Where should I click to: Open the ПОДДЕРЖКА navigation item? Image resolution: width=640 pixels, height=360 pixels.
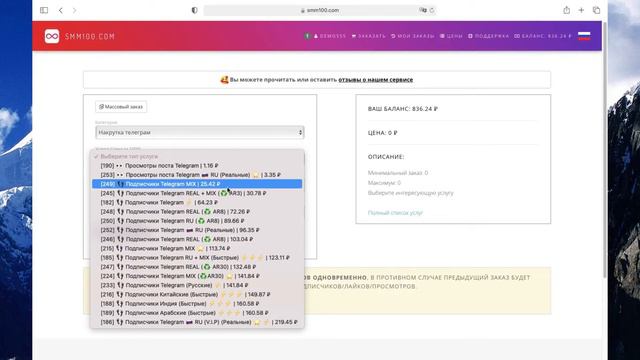coord(489,36)
